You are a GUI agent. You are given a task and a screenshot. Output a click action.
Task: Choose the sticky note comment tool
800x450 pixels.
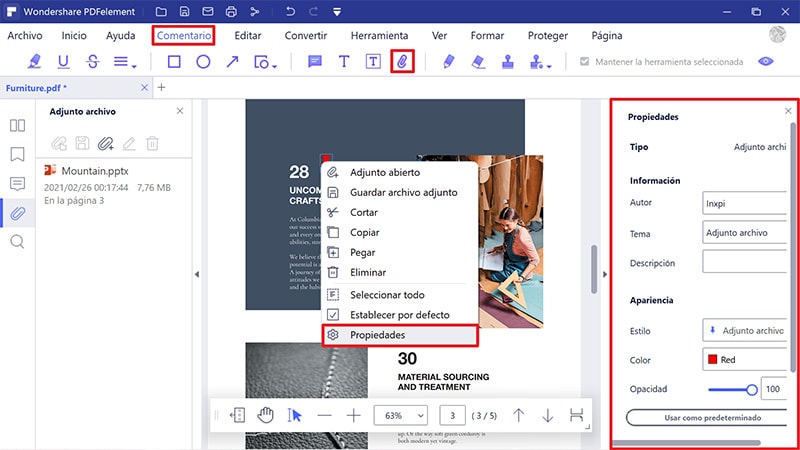[x=315, y=62]
